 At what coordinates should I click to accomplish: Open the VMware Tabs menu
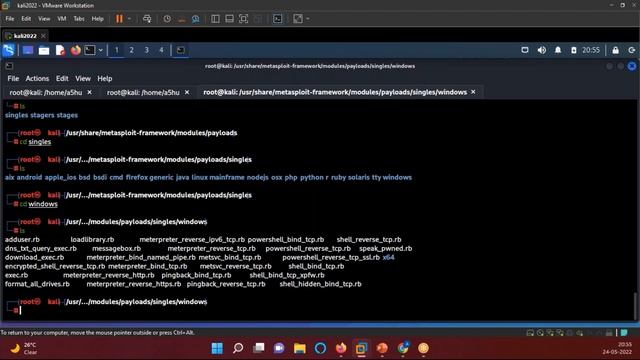tap(79, 19)
